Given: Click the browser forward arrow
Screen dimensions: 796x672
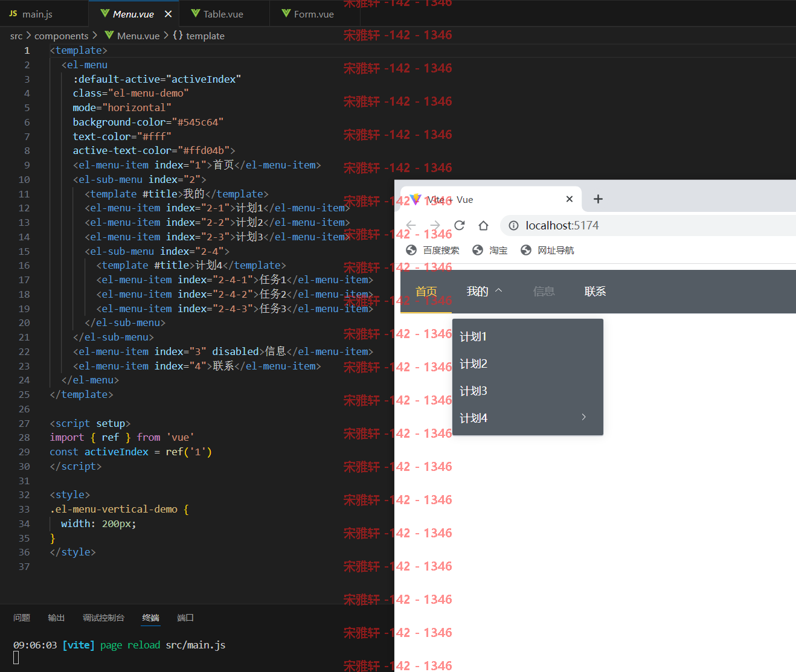Looking at the screenshot, I should click(x=435, y=225).
